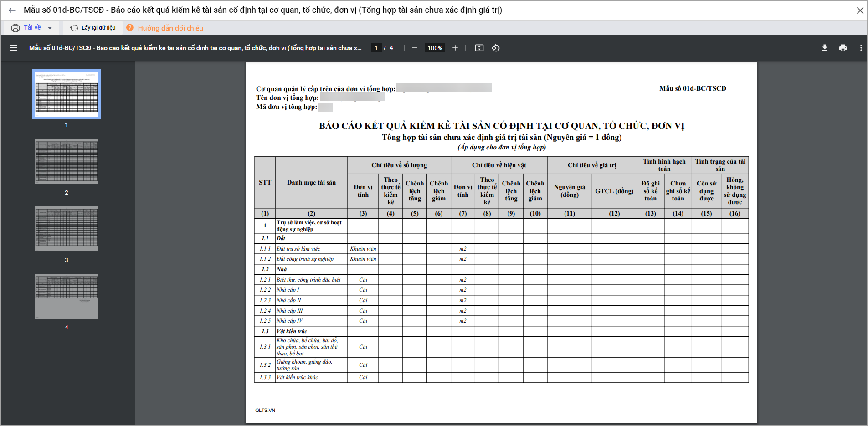Select page 1 thumbnail

pos(67,94)
